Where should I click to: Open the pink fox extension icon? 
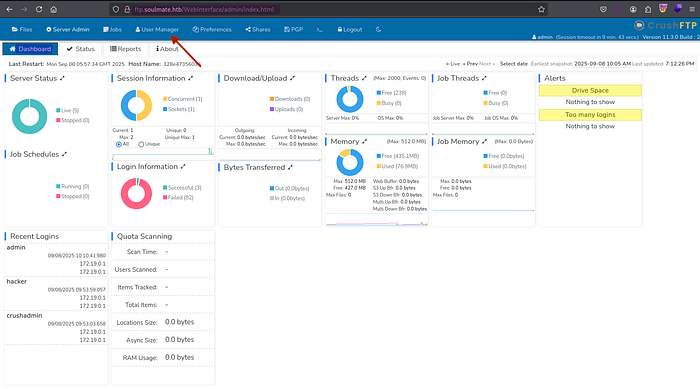point(663,9)
